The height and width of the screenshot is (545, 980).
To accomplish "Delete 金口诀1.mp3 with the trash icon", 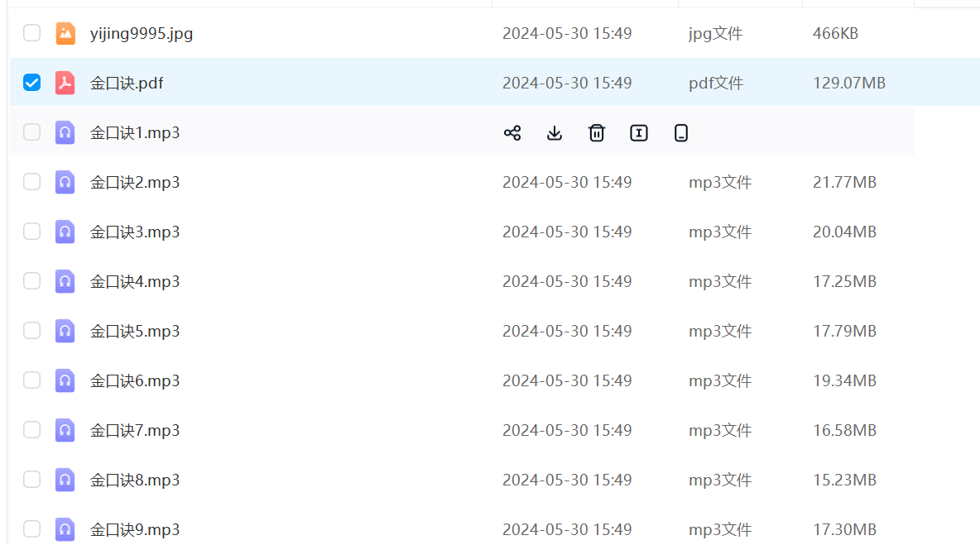I will tap(597, 132).
